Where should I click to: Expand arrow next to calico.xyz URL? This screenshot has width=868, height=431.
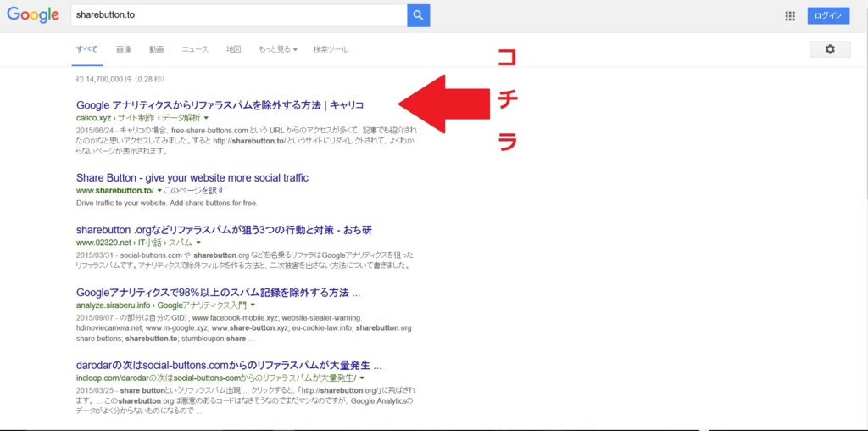click(206, 118)
